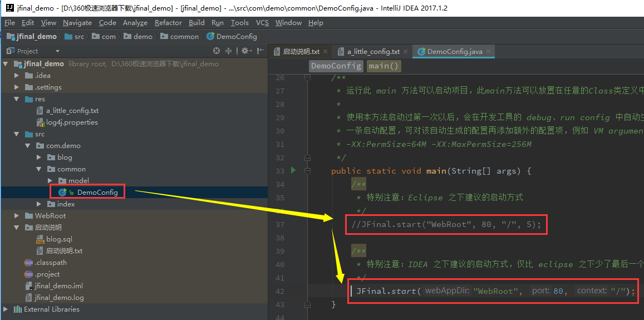Run main via green gutter arrow
This screenshot has height=320, width=644.
pyautogui.click(x=293, y=170)
